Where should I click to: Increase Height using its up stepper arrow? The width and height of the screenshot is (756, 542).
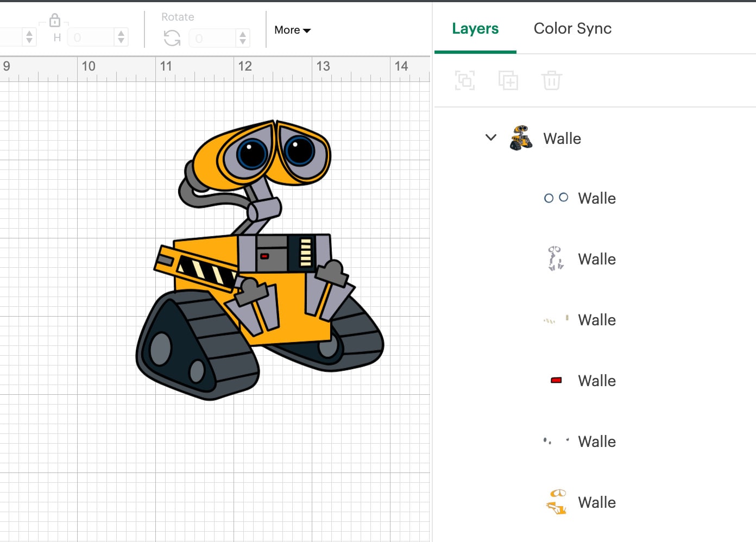pyautogui.click(x=121, y=34)
